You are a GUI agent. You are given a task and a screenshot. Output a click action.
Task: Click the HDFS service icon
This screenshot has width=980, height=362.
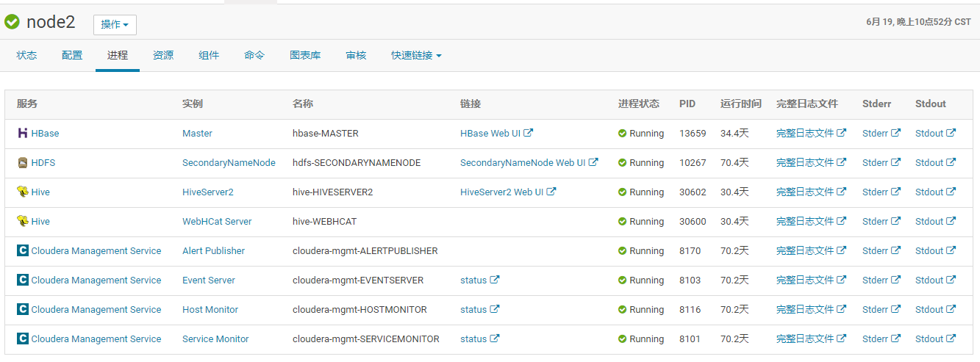pyautogui.click(x=22, y=163)
